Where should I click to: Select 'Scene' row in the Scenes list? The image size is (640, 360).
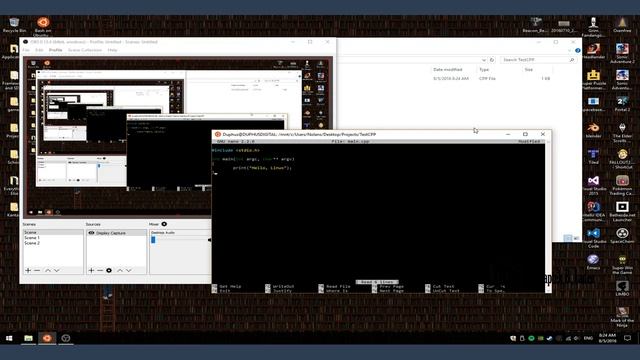click(x=53, y=232)
